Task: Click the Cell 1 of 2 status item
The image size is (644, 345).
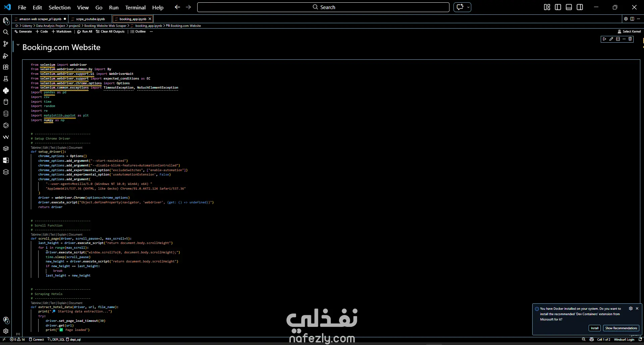Action: tap(604, 339)
